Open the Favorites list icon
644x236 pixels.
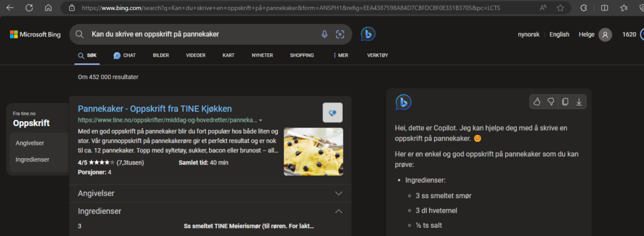click(624, 8)
